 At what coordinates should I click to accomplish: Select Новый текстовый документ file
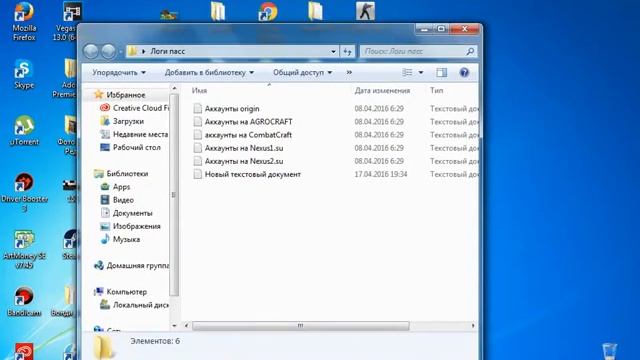pos(253,174)
